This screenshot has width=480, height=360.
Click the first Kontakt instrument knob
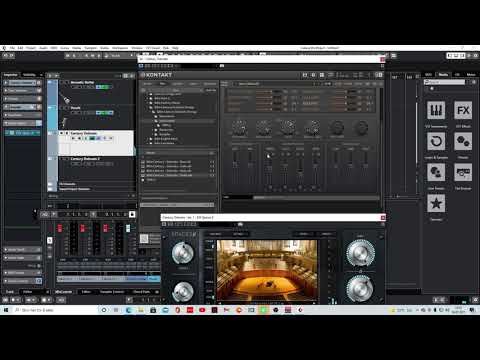239,128
